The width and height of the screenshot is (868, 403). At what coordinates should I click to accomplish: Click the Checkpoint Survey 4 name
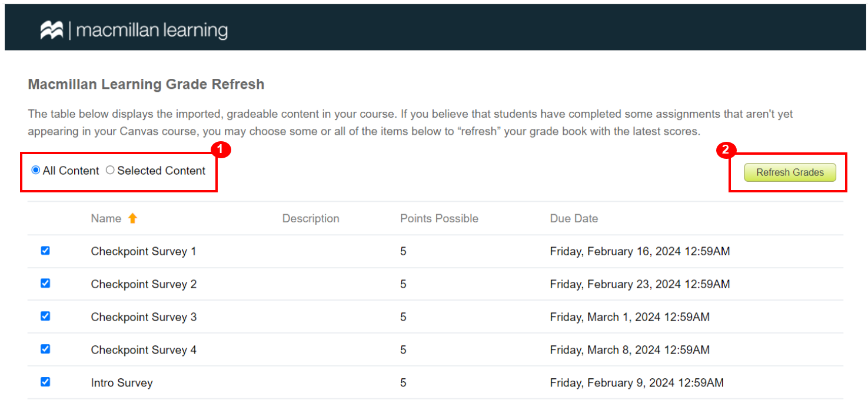pos(144,350)
